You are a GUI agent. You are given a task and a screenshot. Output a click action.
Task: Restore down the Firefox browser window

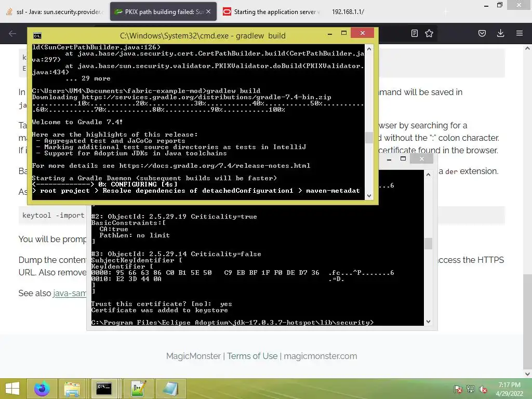pyautogui.click(x=499, y=5)
